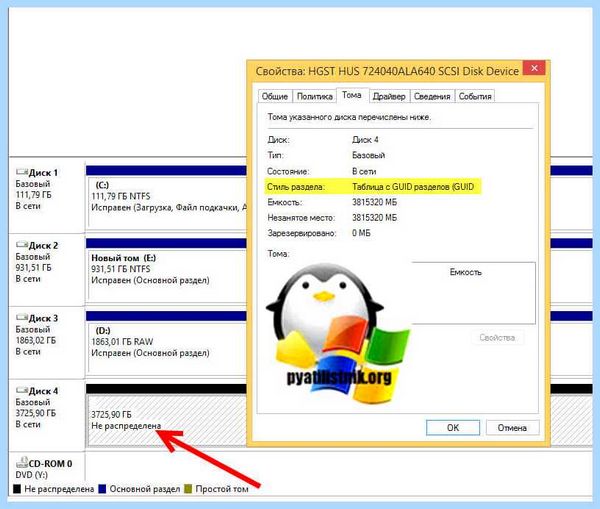
Task: Click the disabled Свойства button
Action: [497, 338]
